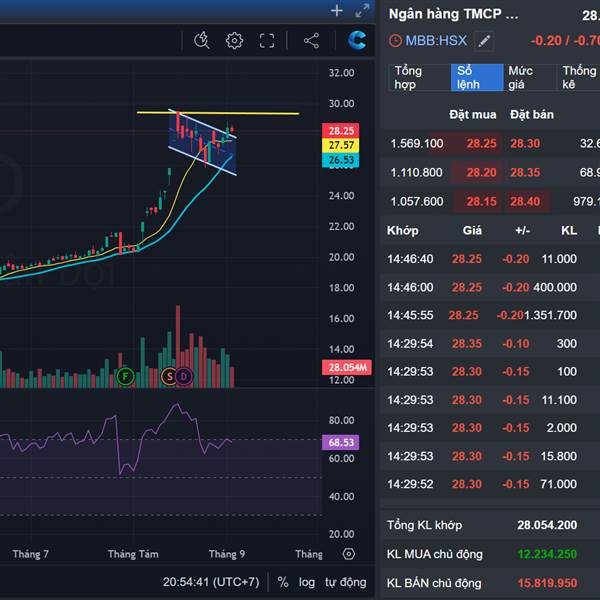The height and width of the screenshot is (600, 600).
Task: Click the Tháng 7 label on time axis
Action: tap(30, 554)
